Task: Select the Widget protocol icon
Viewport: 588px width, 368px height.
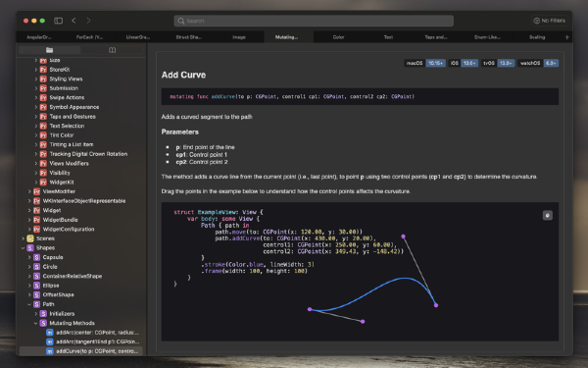Action: tap(37, 210)
